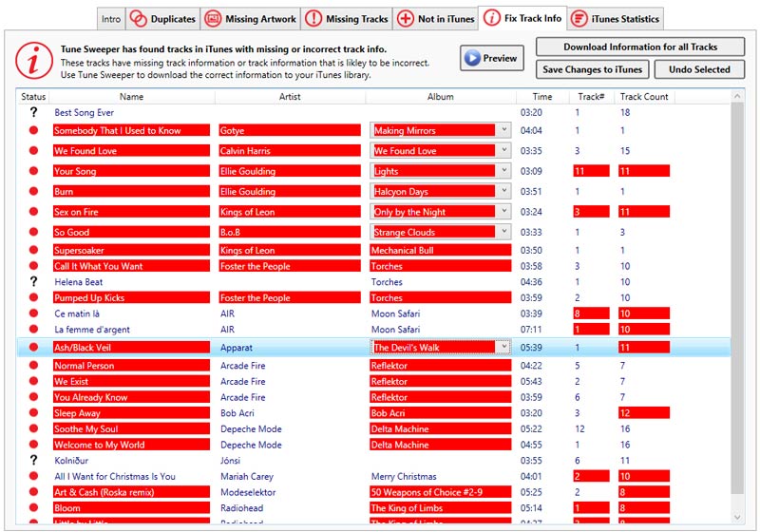Sort by the Name column header
The image size is (760, 532).
pos(131,96)
